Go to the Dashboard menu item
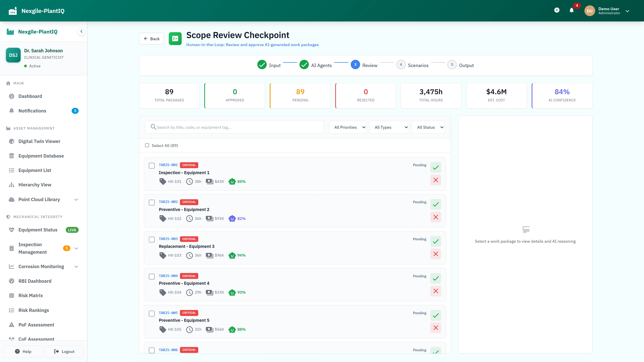Screen dimensions: 644x362 click(x=30, y=96)
